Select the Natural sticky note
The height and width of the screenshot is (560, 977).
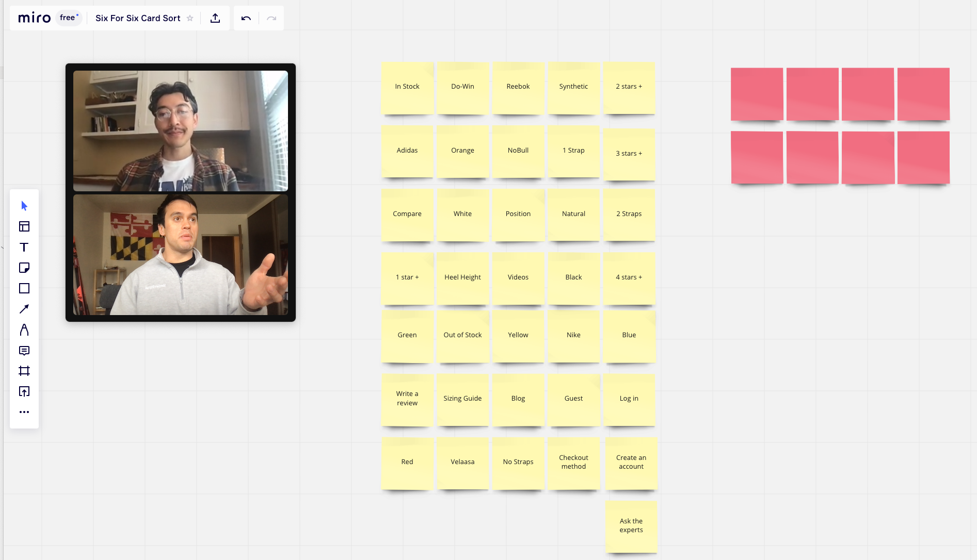click(574, 215)
